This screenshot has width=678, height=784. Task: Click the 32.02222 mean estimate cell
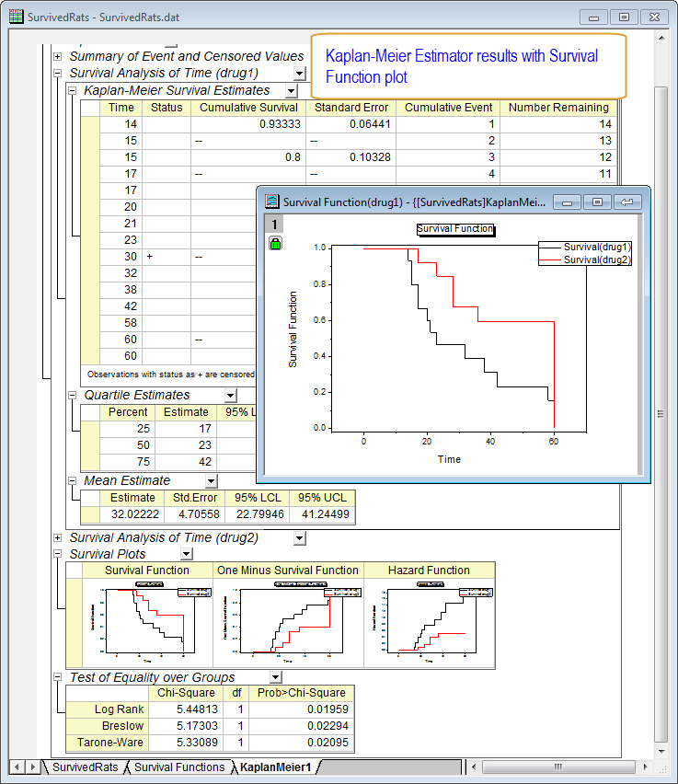coord(132,514)
